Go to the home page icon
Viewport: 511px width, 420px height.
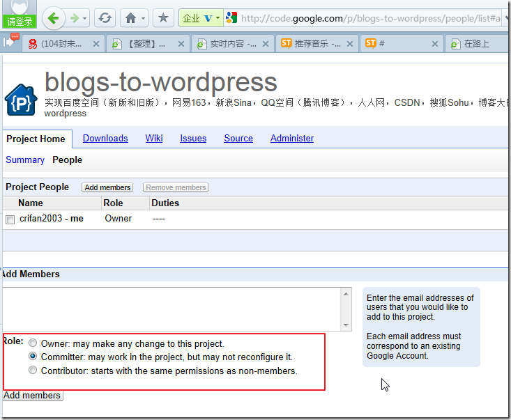click(x=130, y=18)
